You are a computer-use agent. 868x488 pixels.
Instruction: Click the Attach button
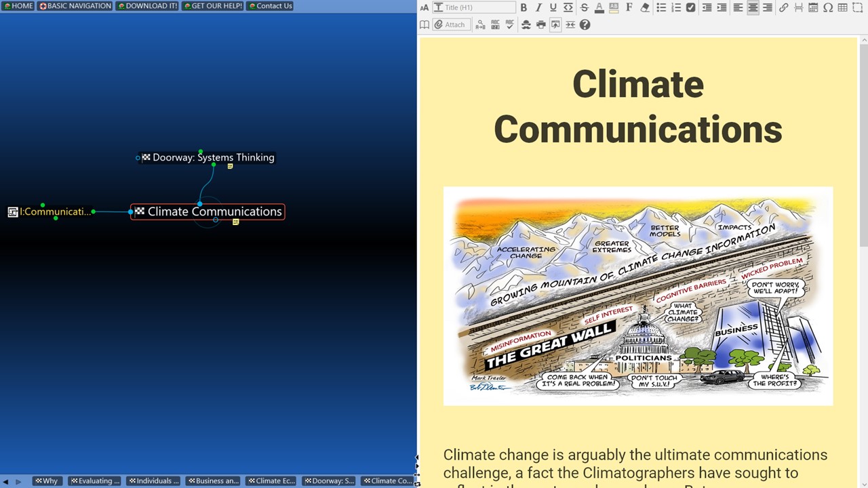coord(450,24)
